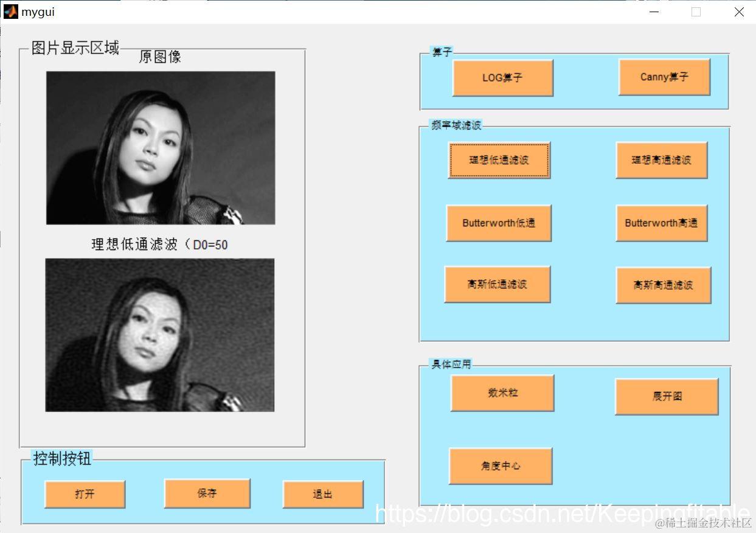756x533 pixels.
Task: Open the 展开图 unwrapped image view
Action: pyautogui.click(x=667, y=396)
